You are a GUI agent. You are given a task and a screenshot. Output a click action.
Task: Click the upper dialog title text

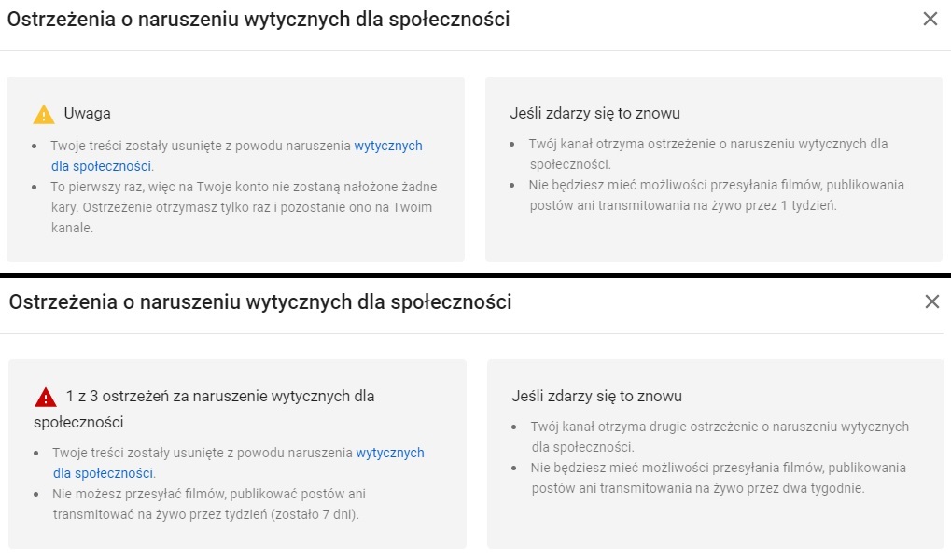tap(259, 19)
